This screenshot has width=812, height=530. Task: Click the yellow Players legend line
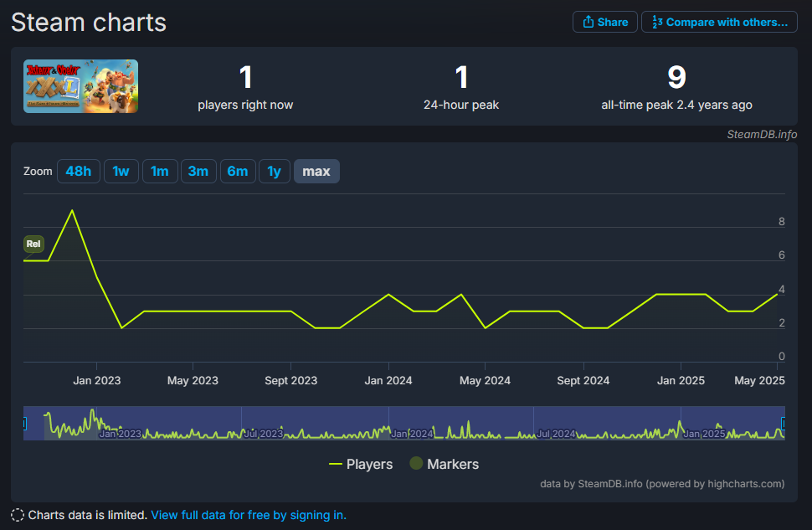[336, 464]
